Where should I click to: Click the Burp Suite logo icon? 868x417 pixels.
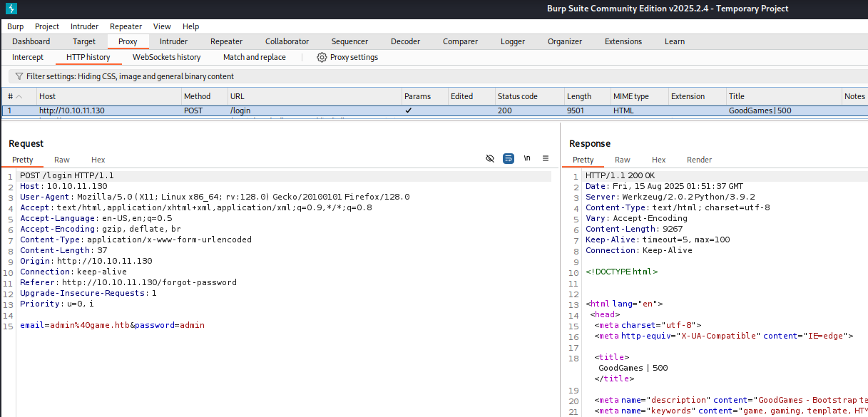(x=11, y=9)
